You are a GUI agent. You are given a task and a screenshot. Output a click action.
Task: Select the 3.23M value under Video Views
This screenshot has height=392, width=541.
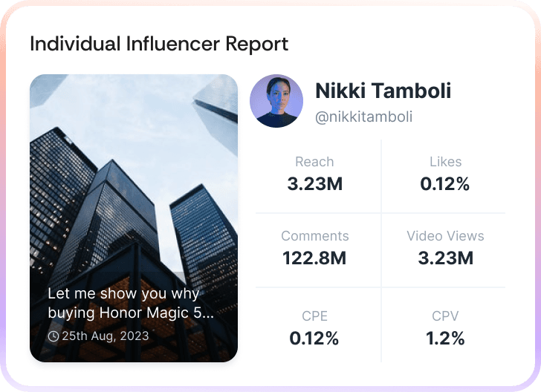click(x=445, y=258)
